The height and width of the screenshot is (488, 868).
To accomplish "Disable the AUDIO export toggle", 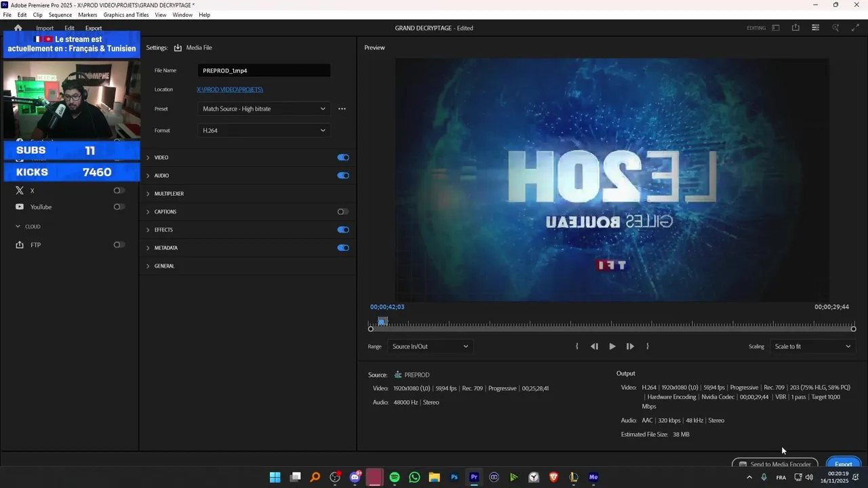I will [x=343, y=176].
